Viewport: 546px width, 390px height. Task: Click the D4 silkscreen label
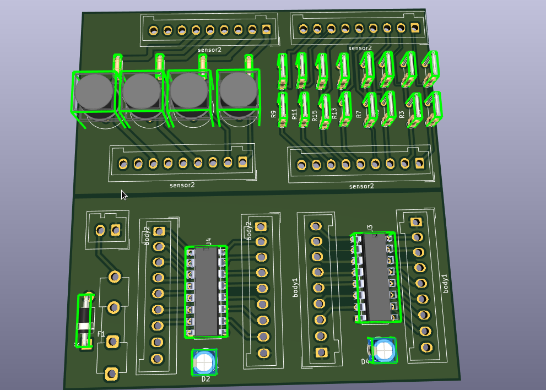365,362
